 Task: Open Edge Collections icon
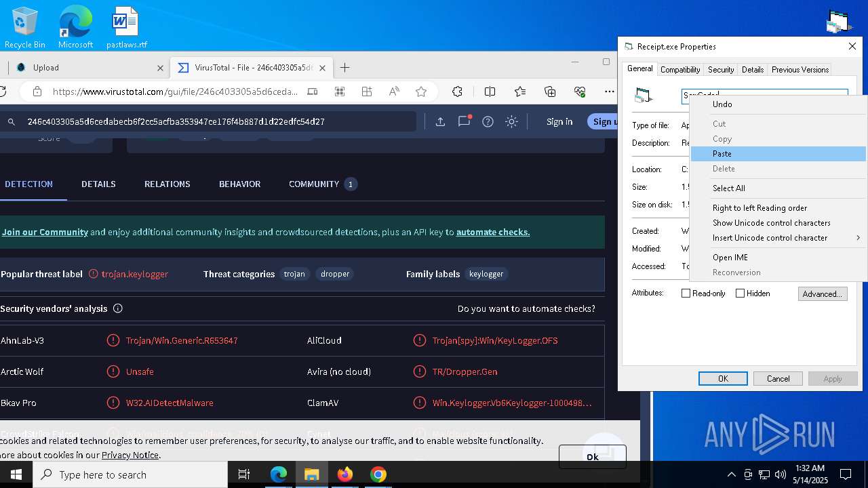(550, 91)
